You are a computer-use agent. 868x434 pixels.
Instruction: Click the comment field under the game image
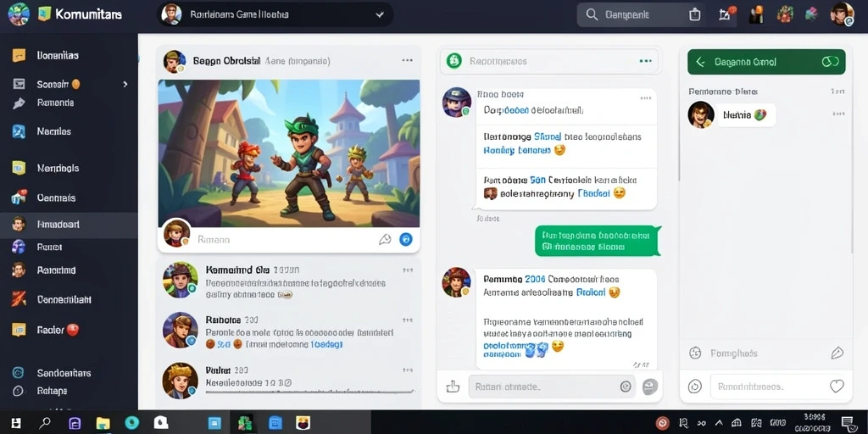(282, 240)
